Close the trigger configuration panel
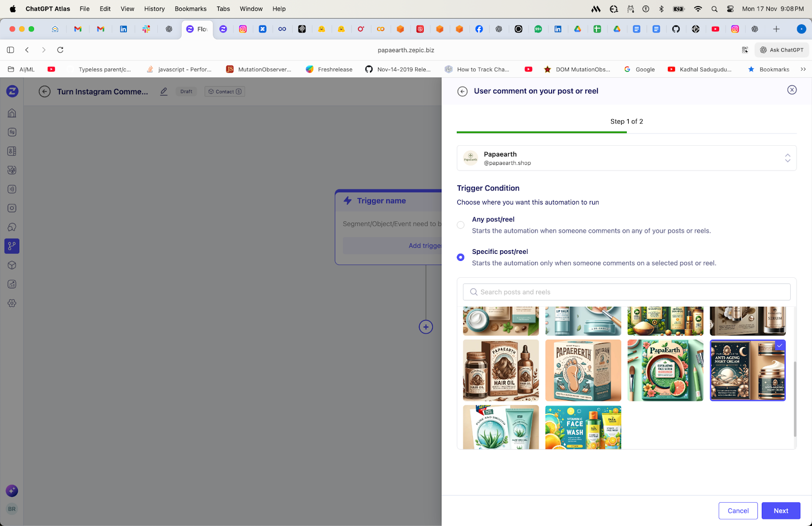 click(792, 90)
